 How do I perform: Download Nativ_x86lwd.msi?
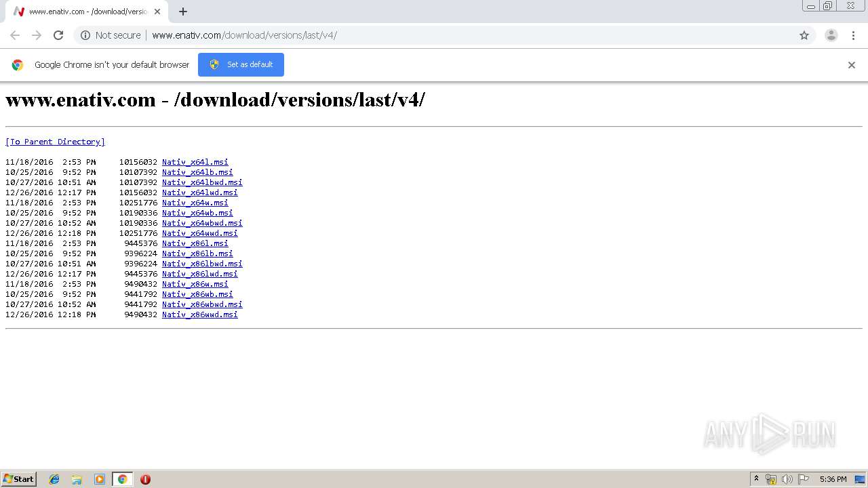coord(200,274)
